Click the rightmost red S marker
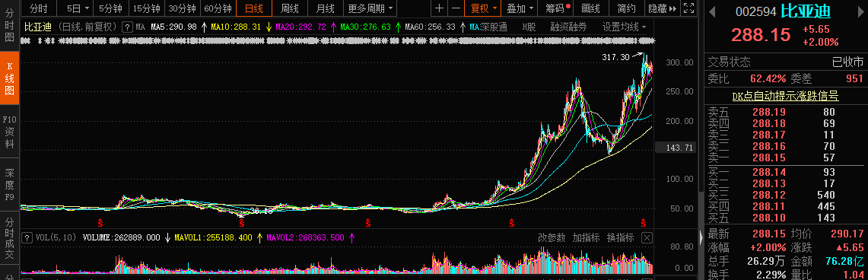868x280 pixels. 644,222
